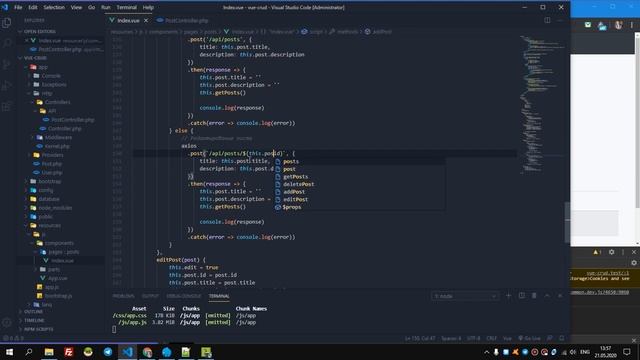
Task: Open notifications bell in VS Code status bar
Action: point(562,338)
